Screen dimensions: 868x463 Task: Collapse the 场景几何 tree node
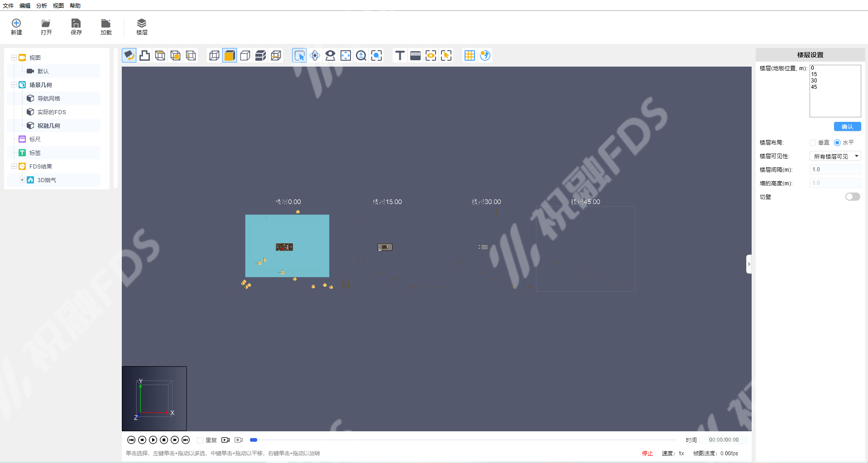point(14,85)
